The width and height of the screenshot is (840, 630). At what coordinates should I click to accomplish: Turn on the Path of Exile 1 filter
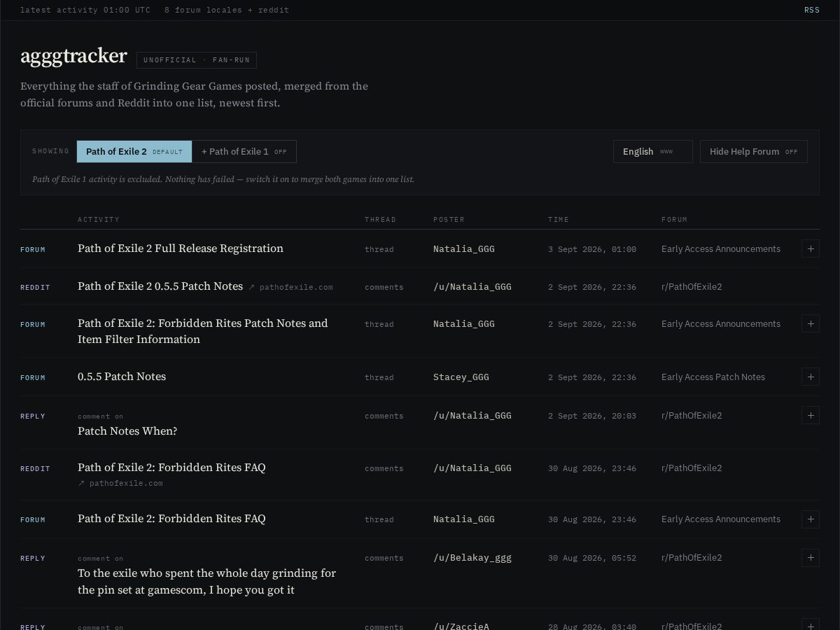(x=244, y=151)
